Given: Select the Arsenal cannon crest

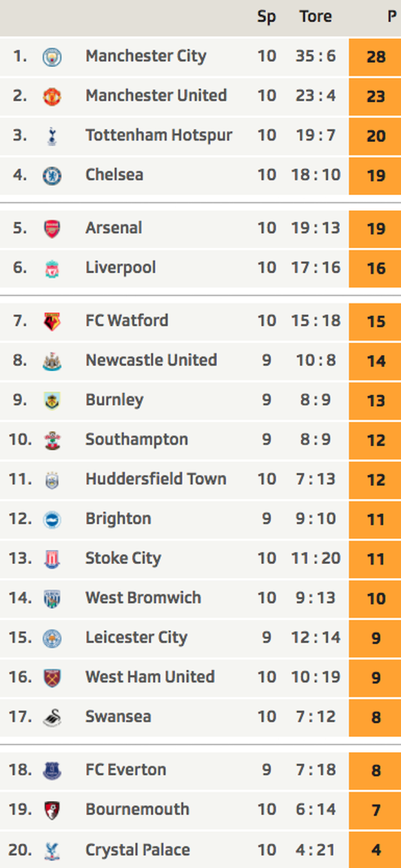Looking at the screenshot, I should pos(52,228).
